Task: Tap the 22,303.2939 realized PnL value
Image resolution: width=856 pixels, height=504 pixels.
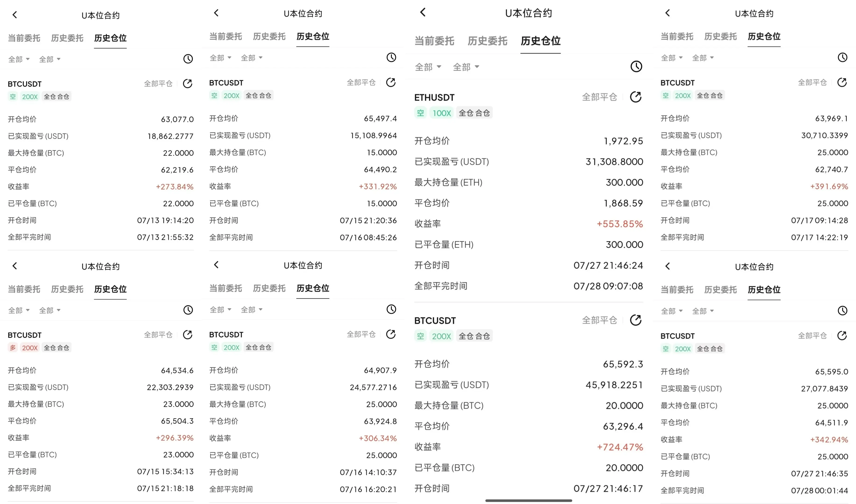Action: pyautogui.click(x=170, y=387)
